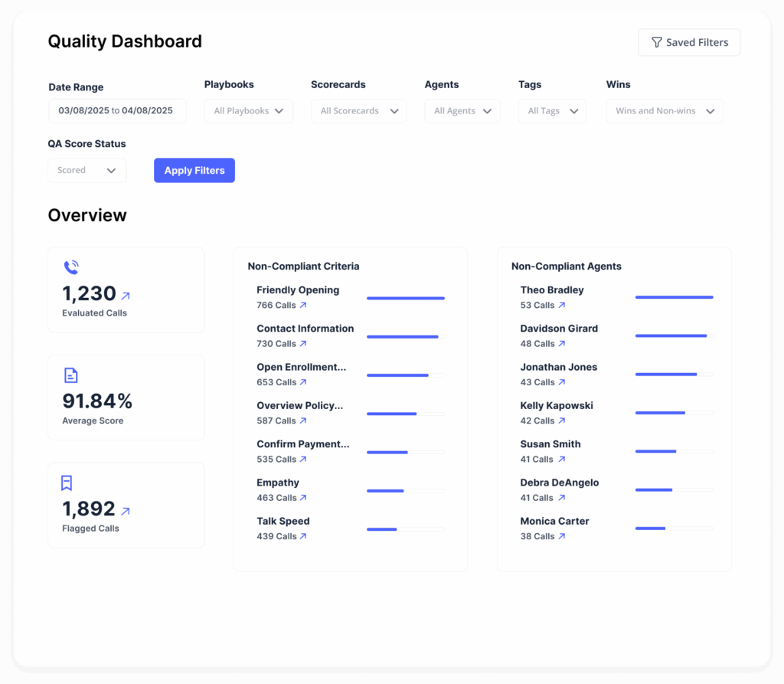Open the QA Score Status Scored dropdown
This screenshot has width=784, height=684.
tap(87, 171)
